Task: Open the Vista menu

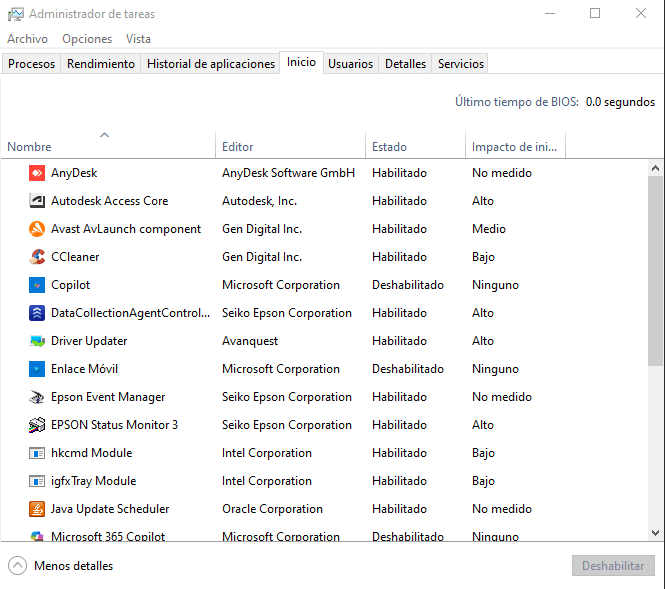Action: click(138, 39)
